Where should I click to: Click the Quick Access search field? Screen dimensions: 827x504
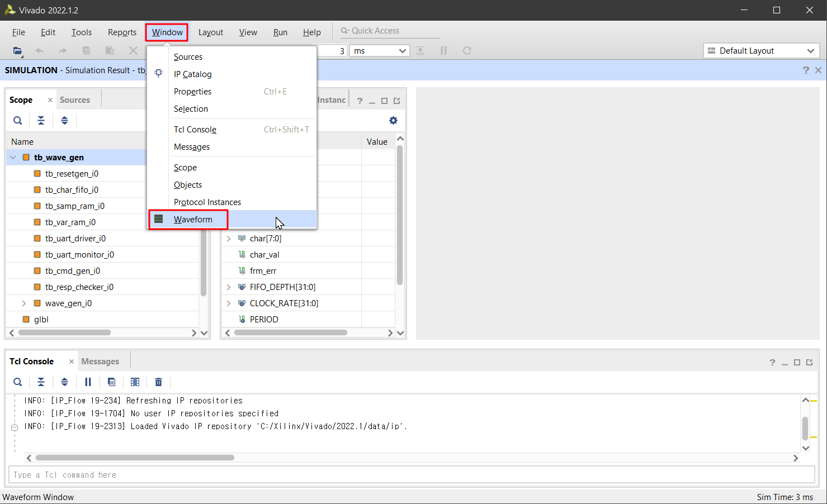tap(390, 31)
